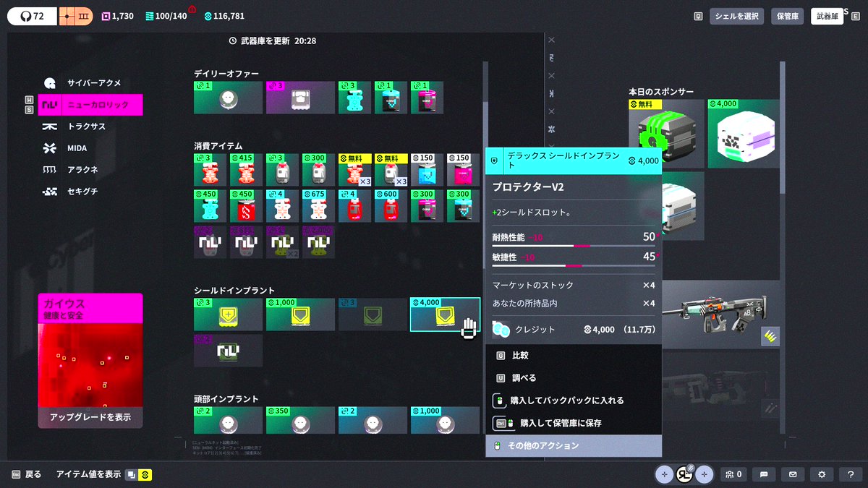Select the red S-box consumable priced 450
868x488 pixels.
(x=246, y=206)
